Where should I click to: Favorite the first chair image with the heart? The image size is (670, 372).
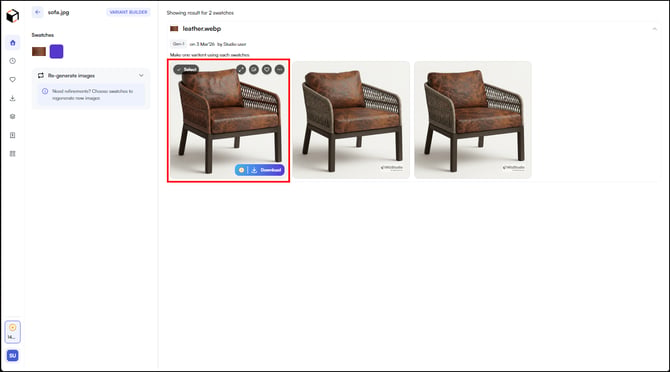267,69
